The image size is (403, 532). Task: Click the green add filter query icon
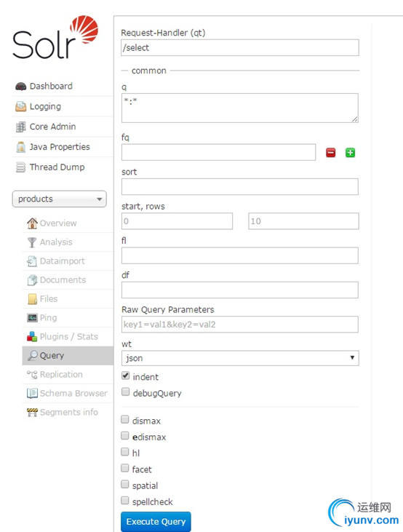[x=350, y=153]
